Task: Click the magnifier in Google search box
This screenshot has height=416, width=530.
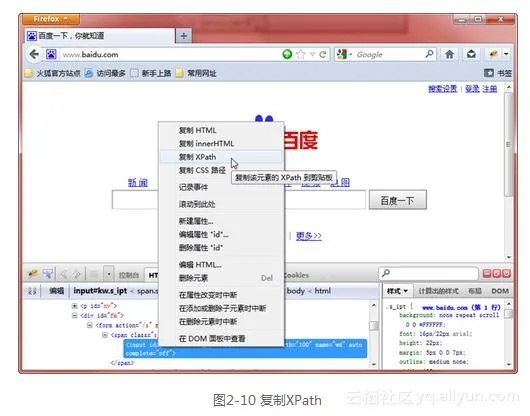Action: coord(429,54)
